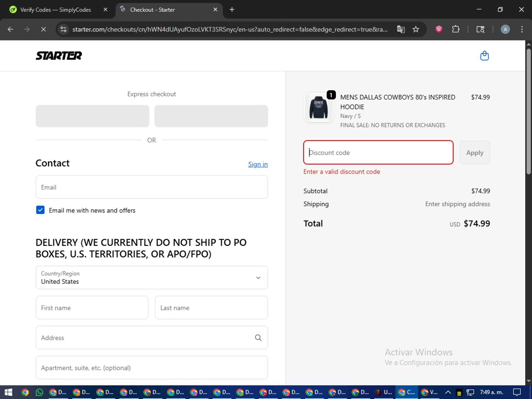Open the shopping bag cart icon

pos(484,56)
